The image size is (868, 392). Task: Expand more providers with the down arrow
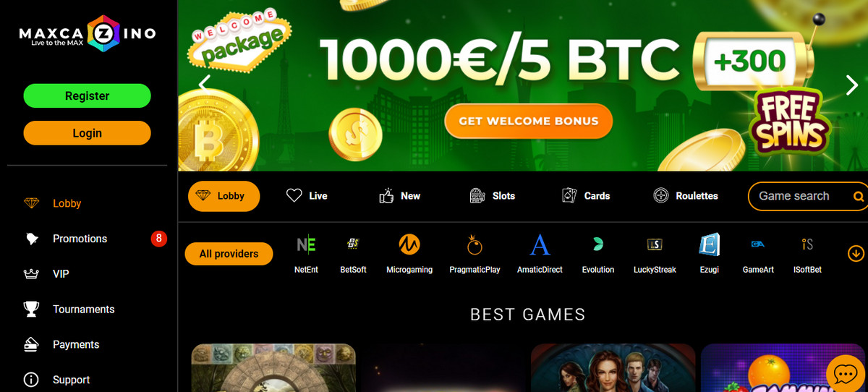tap(856, 253)
